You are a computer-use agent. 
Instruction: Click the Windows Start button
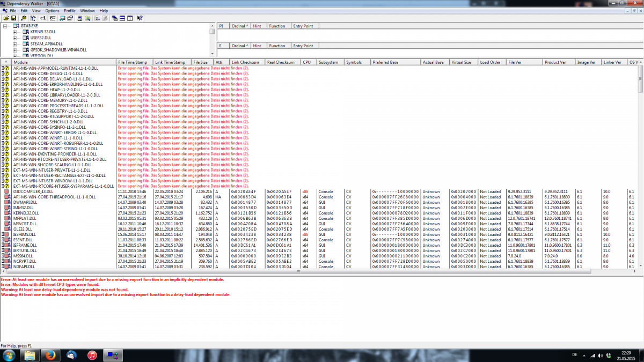[x=9, y=355]
